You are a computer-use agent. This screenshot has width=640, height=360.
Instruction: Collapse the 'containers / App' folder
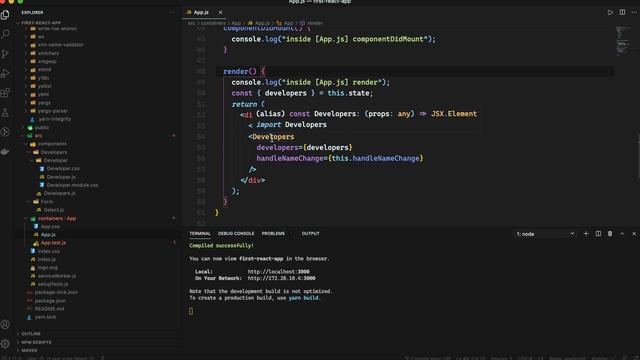[x=57, y=218]
